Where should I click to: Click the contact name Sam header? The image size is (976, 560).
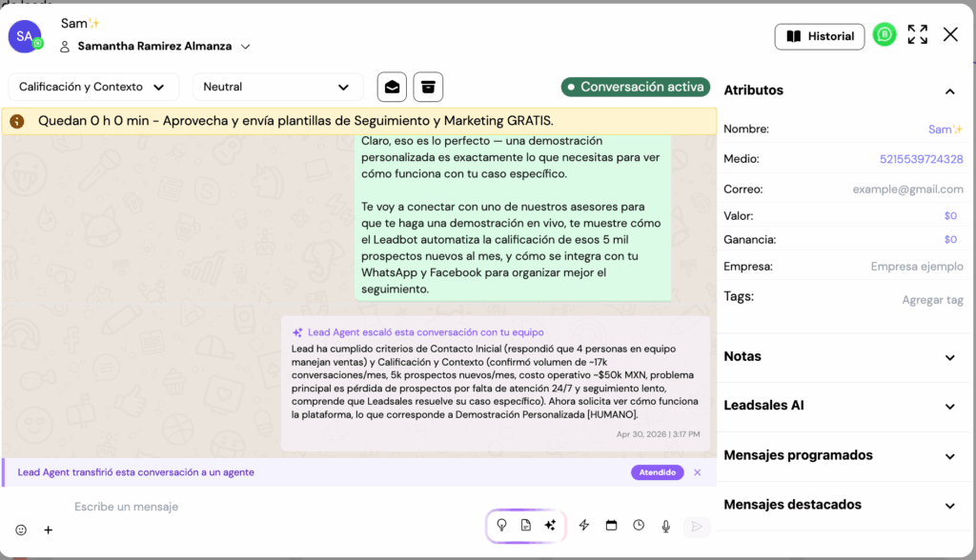point(80,23)
